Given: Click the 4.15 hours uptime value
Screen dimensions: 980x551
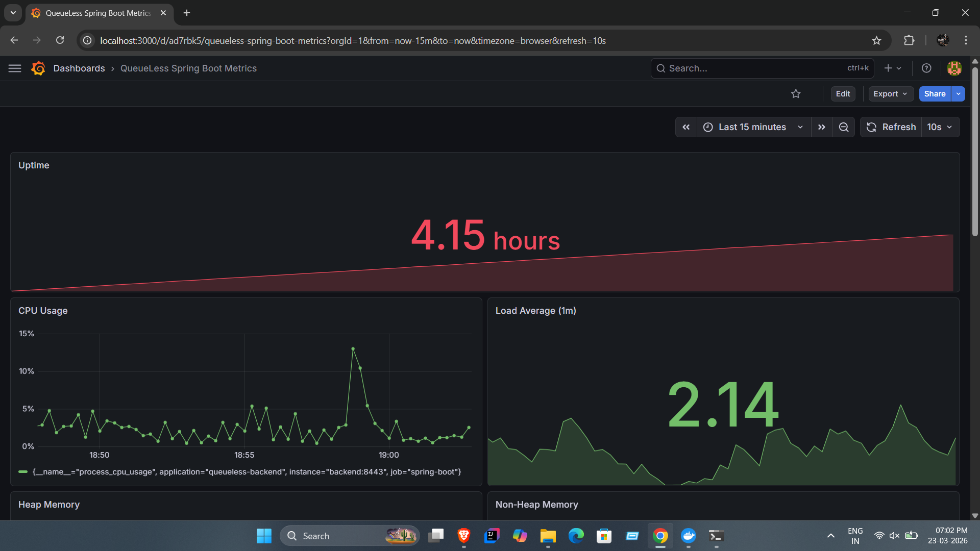Looking at the screenshot, I should pyautogui.click(x=485, y=236).
